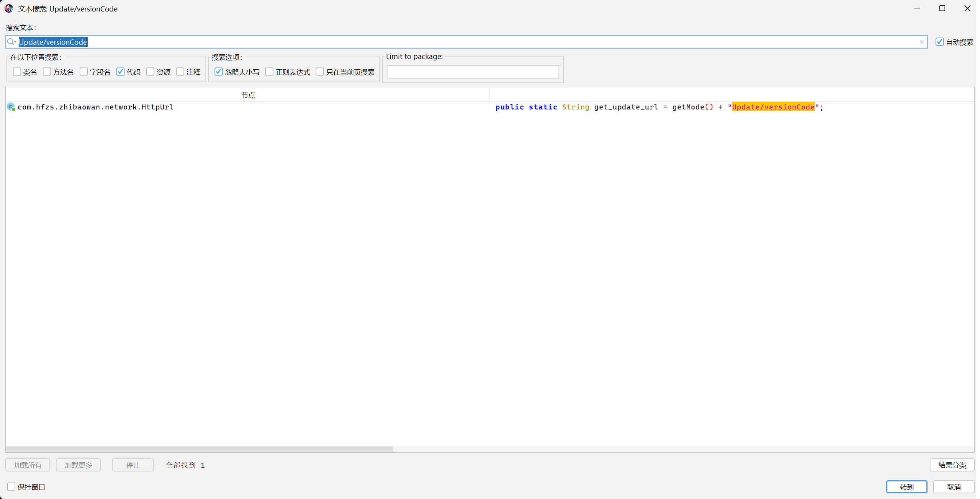Screen dimensions: 980x499
Task: Uncheck the 代码 search location
Action: click(x=120, y=72)
